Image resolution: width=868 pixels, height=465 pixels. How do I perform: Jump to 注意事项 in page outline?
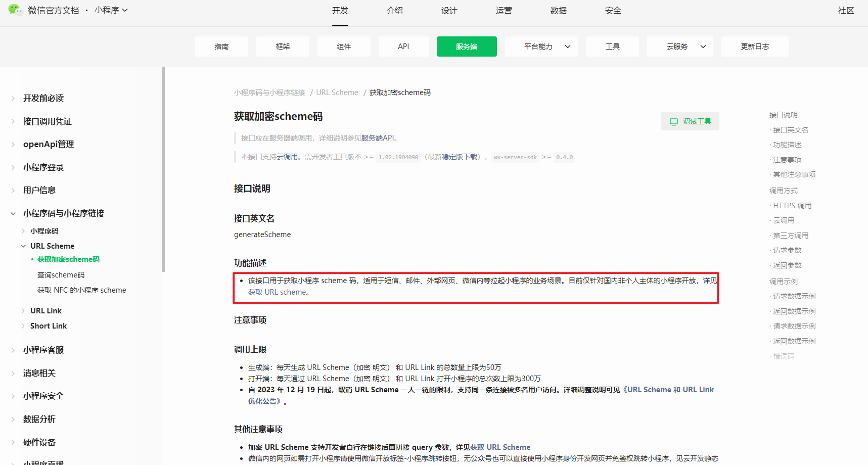[787, 160]
